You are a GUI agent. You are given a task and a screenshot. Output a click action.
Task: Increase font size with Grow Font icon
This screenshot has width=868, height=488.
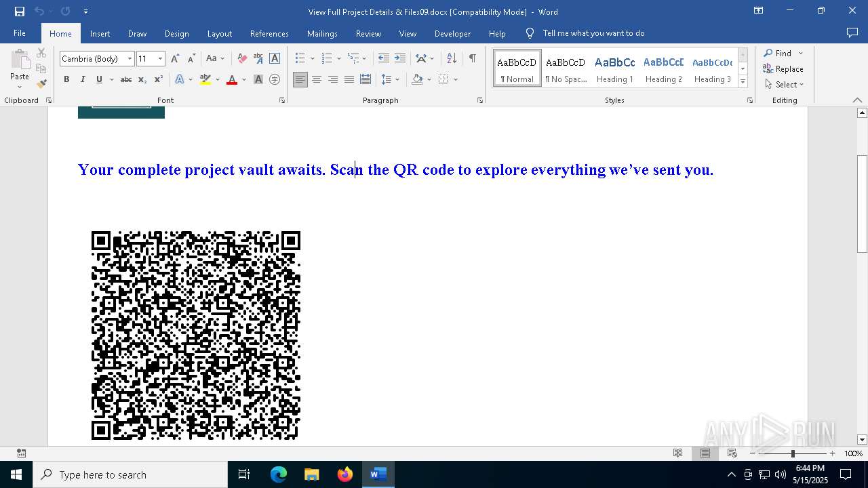[x=175, y=59]
